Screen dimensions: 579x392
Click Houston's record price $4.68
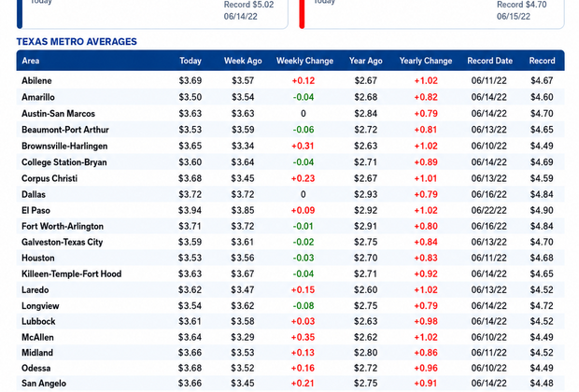(542, 258)
